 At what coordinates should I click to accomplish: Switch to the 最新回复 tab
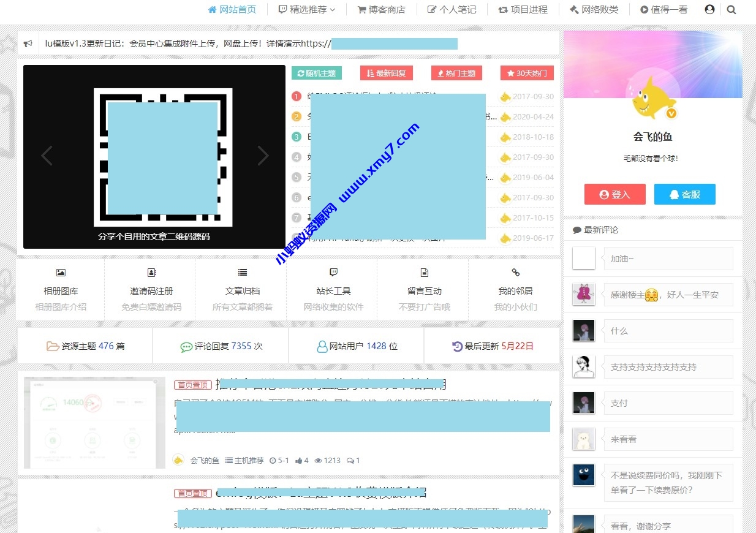[387, 72]
